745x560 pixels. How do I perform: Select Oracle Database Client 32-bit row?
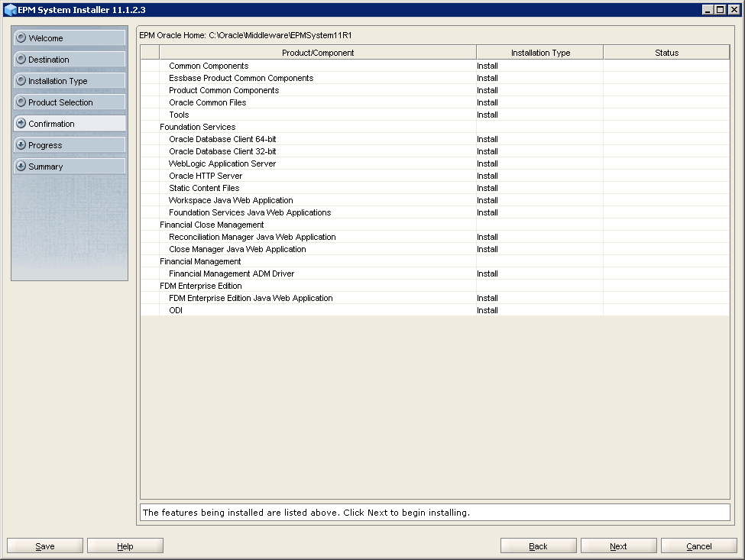pos(435,151)
